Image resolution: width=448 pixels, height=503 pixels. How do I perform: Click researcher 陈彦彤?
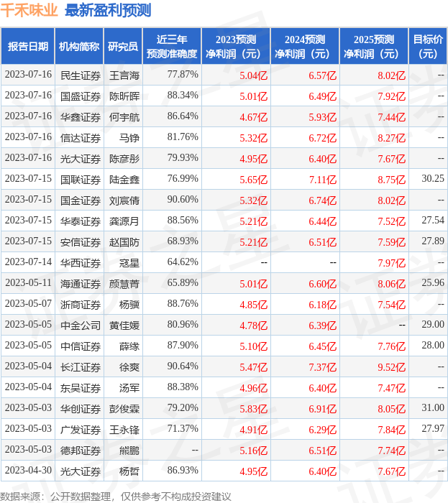tap(124, 159)
